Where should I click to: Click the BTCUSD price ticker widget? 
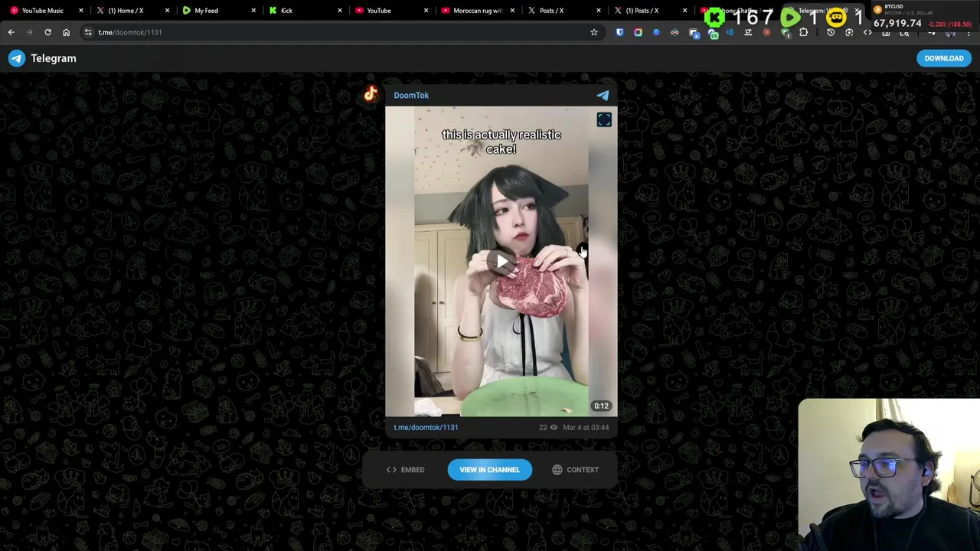click(923, 17)
